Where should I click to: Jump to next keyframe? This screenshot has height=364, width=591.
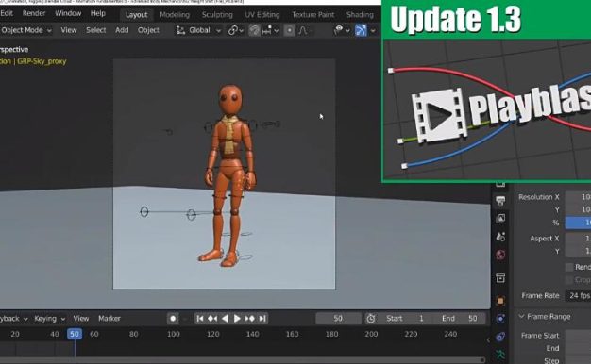click(249, 319)
